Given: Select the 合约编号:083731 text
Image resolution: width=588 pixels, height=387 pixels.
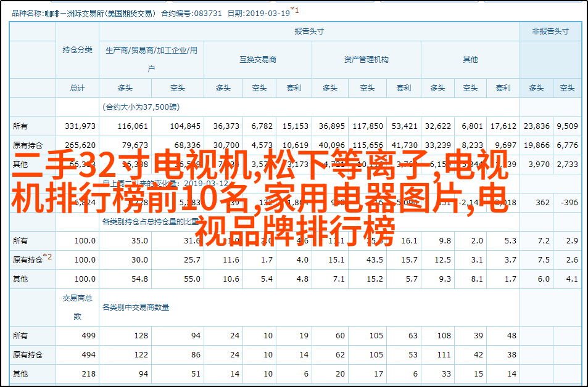Looking at the screenshot, I should pos(192,14).
